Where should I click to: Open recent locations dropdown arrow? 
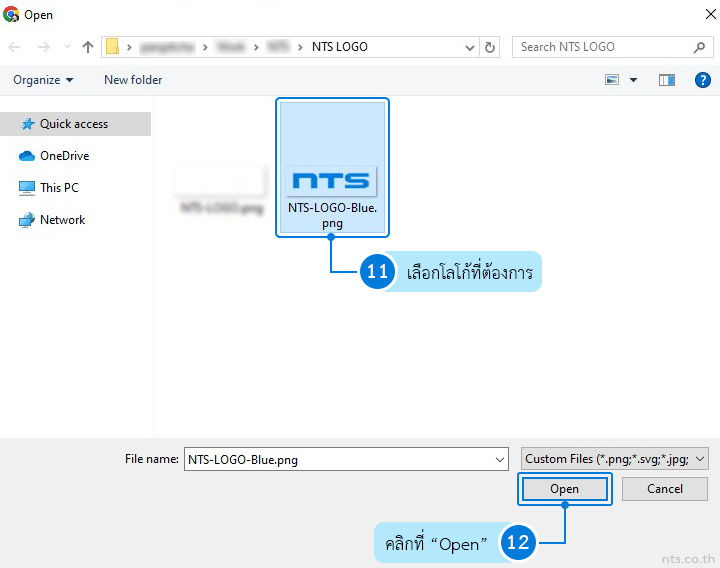click(x=68, y=46)
